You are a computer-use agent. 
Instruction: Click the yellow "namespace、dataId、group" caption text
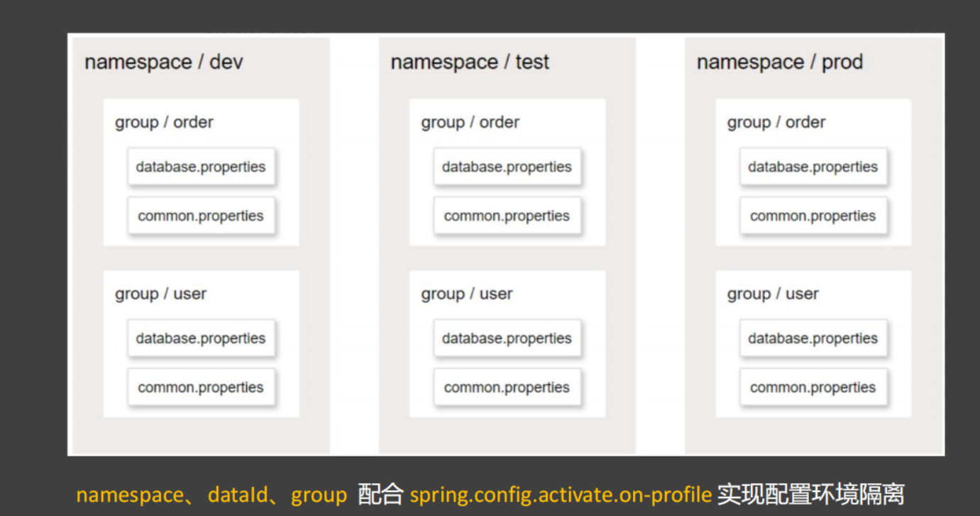(x=211, y=495)
